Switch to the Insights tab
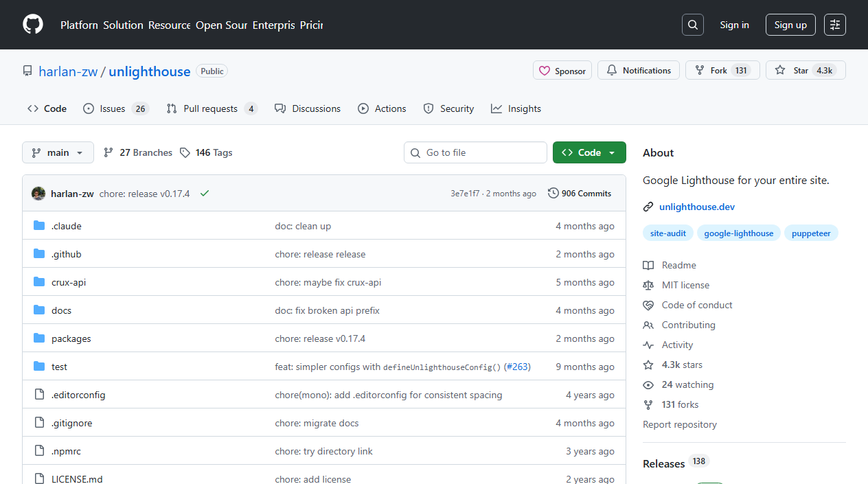Viewport: 868px width, 484px height. [x=516, y=108]
